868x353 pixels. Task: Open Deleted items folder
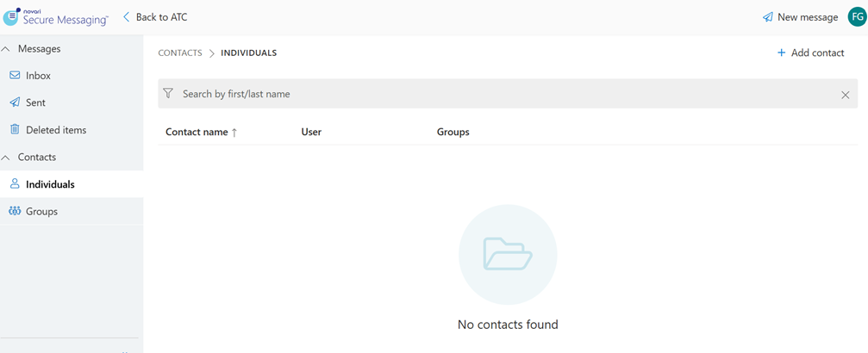tap(72, 130)
